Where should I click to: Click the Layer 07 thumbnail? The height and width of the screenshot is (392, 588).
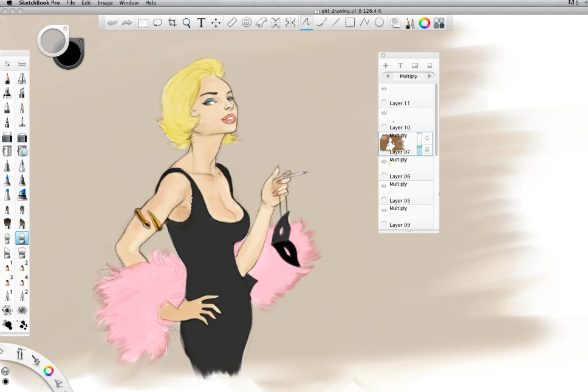click(393, 144)
